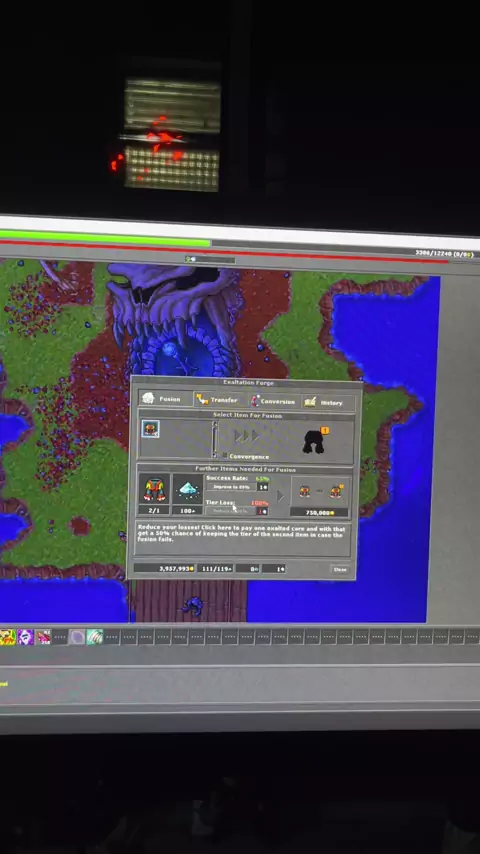Viewport: 480px width, 854px height.
Task: Activate the green swirl action bar icon
Action: click(x=95, y=637)
